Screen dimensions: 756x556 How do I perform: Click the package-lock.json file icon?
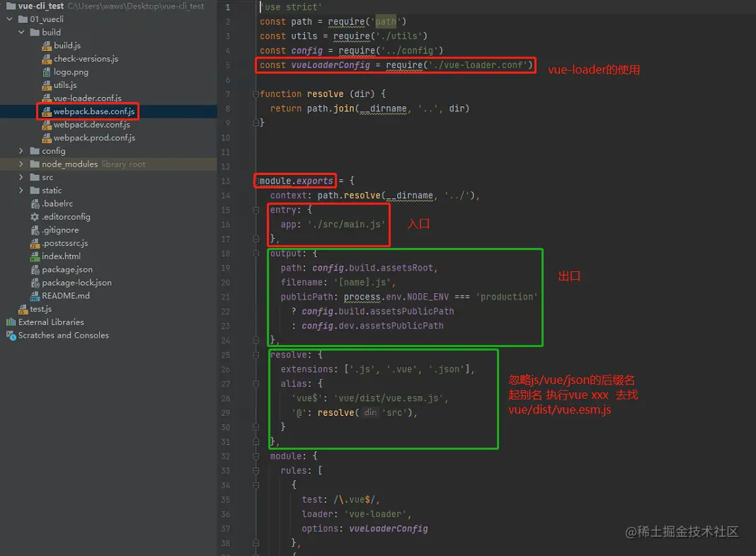[35, 283]
